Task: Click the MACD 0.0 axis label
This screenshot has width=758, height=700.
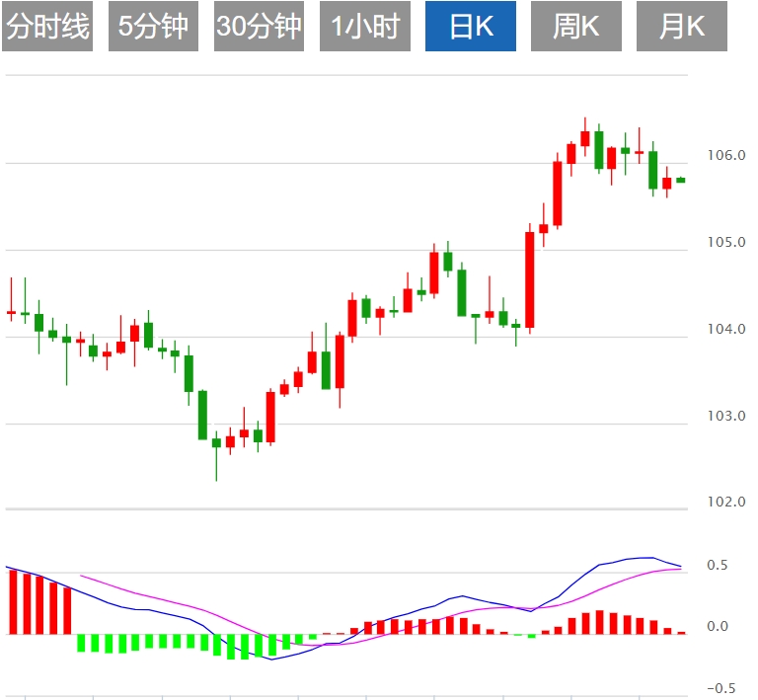Action: [717, 626]
